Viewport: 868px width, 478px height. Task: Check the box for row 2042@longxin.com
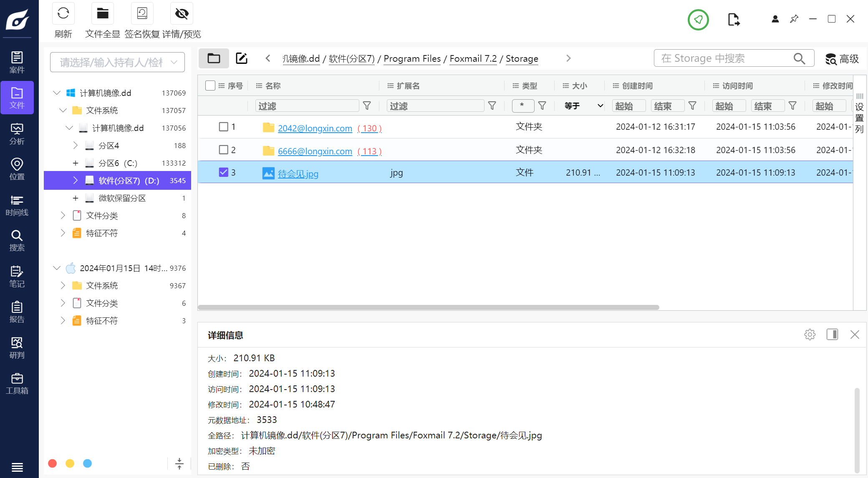[224, 127]
